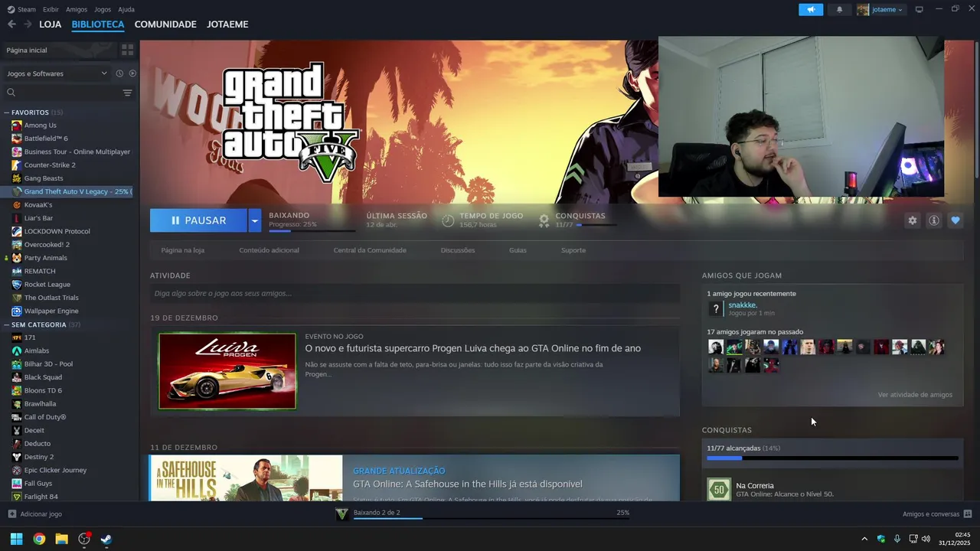Show recent activity clock filter icon
This screenshot has height=551, width=980.
coord(119,73)
